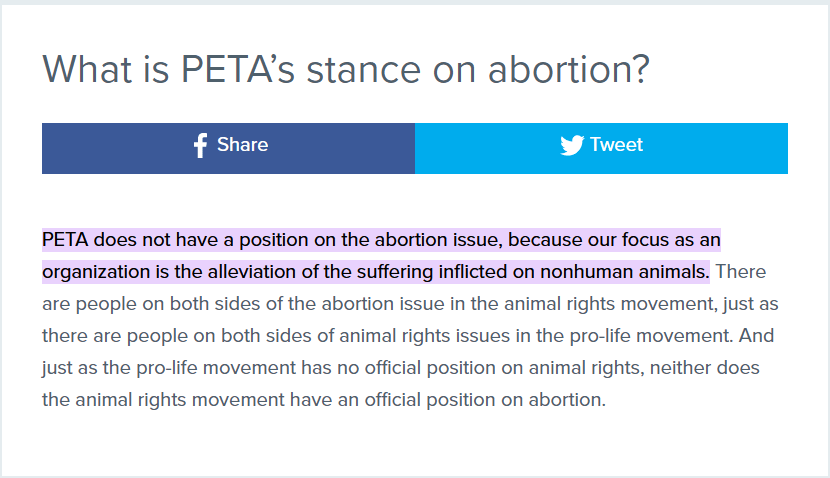Click the Facebook 'f' logo icon
The image size is (830, 478).
pyautogui.click(x=200, y=146)
